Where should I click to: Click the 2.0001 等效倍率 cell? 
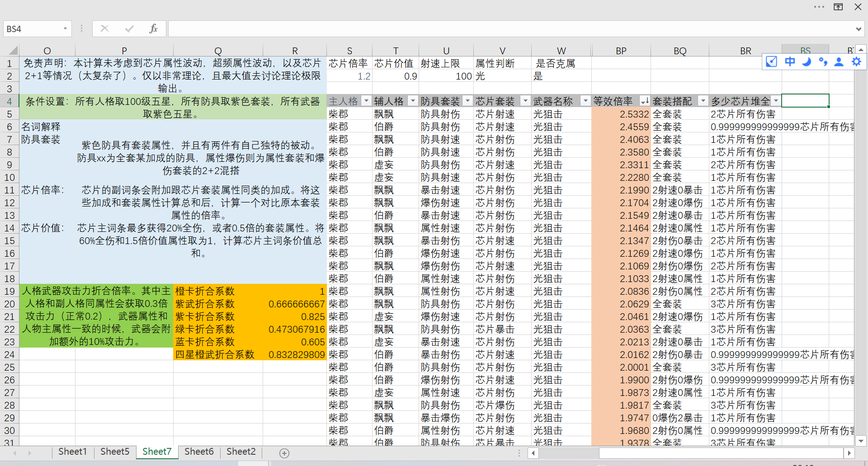pos(621,367)
